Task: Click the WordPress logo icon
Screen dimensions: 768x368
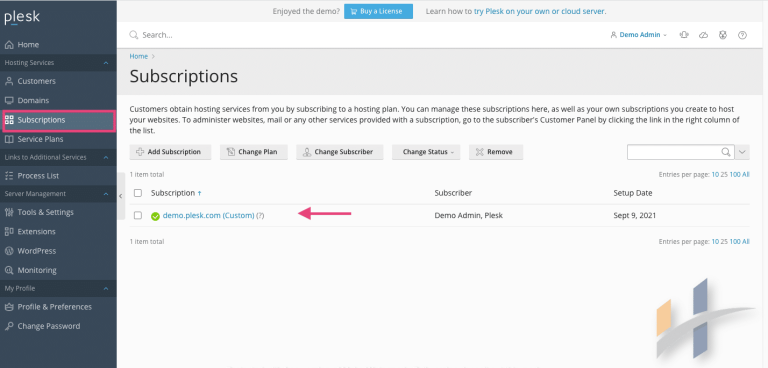Action: (9, 251)
